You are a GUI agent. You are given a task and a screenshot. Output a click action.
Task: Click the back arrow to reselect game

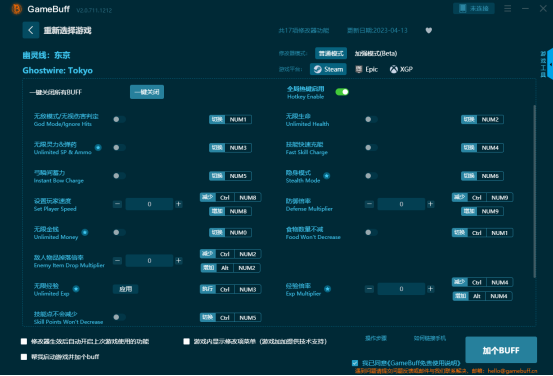31,30
